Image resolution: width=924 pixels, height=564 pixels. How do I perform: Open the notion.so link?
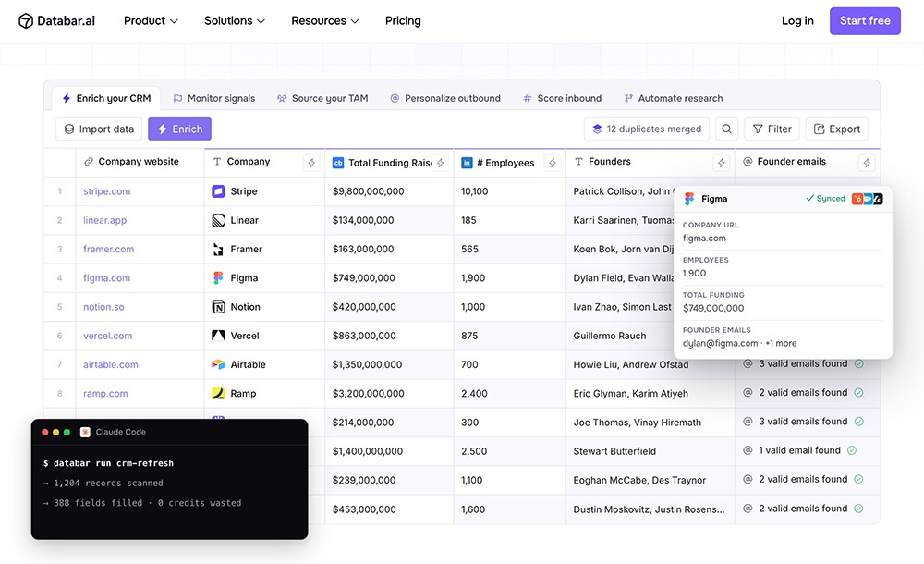(103, 307)
